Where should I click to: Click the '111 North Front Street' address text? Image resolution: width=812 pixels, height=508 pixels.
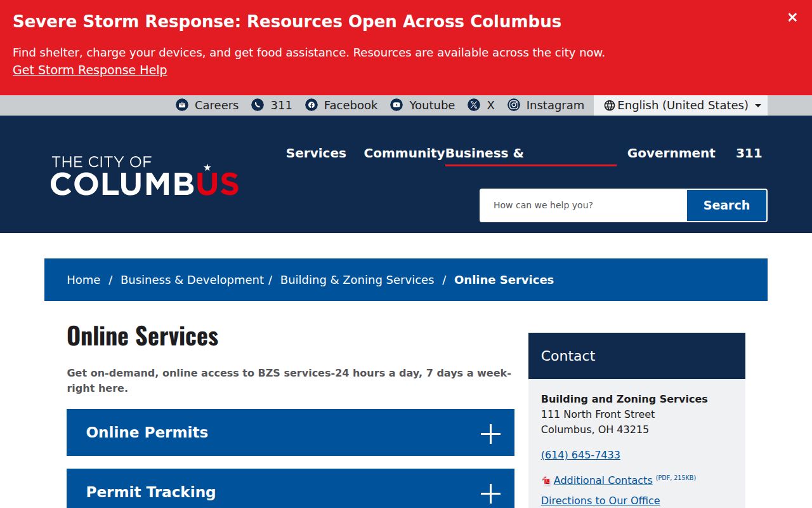point(598,414)
